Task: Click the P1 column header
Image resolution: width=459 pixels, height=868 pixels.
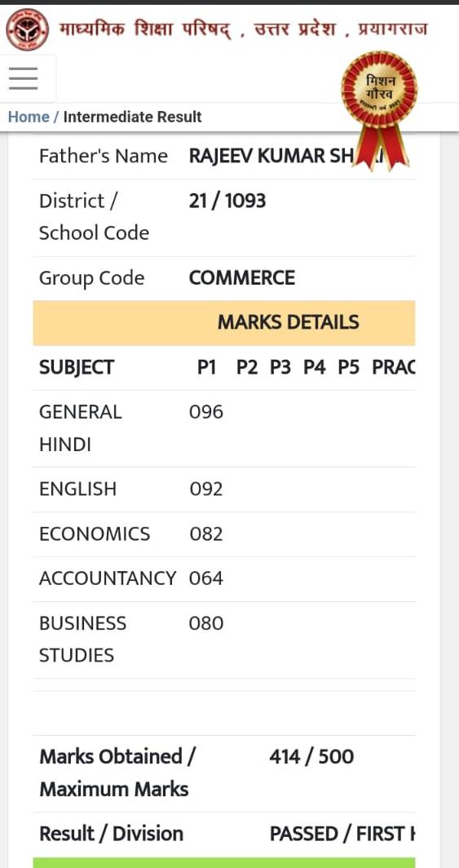Action: (207, 368)
